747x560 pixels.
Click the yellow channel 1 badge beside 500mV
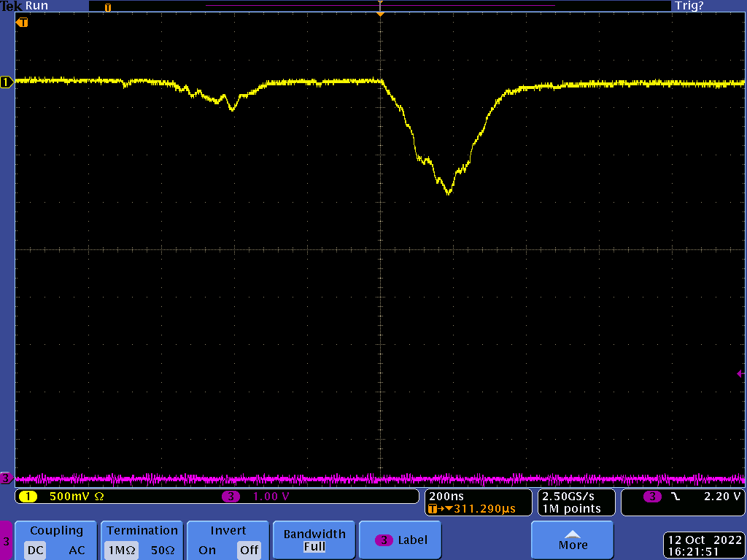[28, 497]
